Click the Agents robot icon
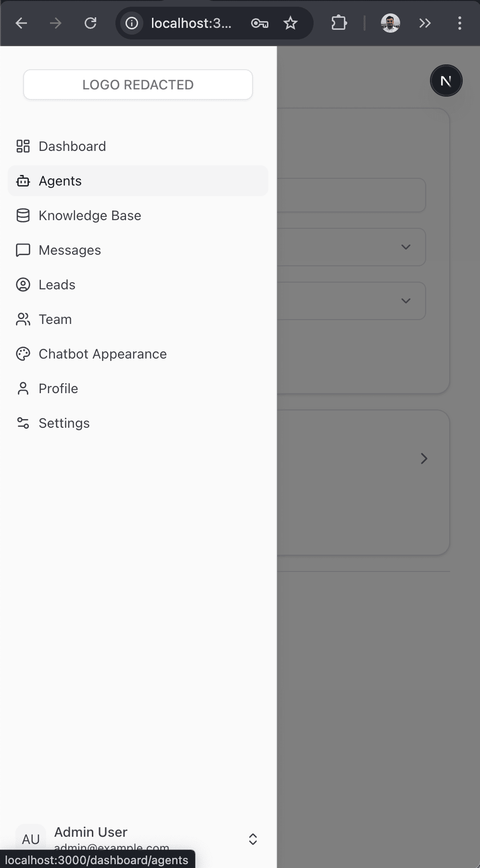Screen dimensions: 480x868 coord(23,181)
